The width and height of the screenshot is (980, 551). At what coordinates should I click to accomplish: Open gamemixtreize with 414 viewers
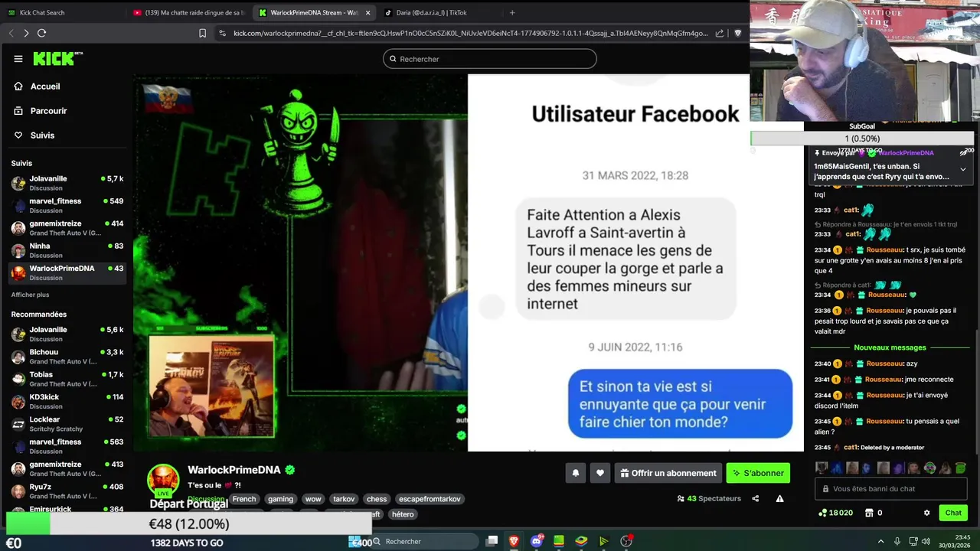pyautogui.click(x=67, y=228)
